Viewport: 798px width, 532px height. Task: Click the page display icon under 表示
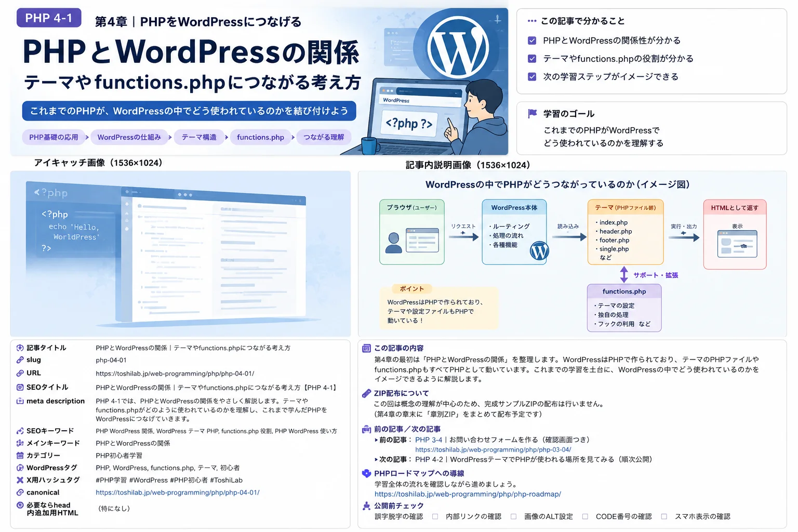(737, 244)
